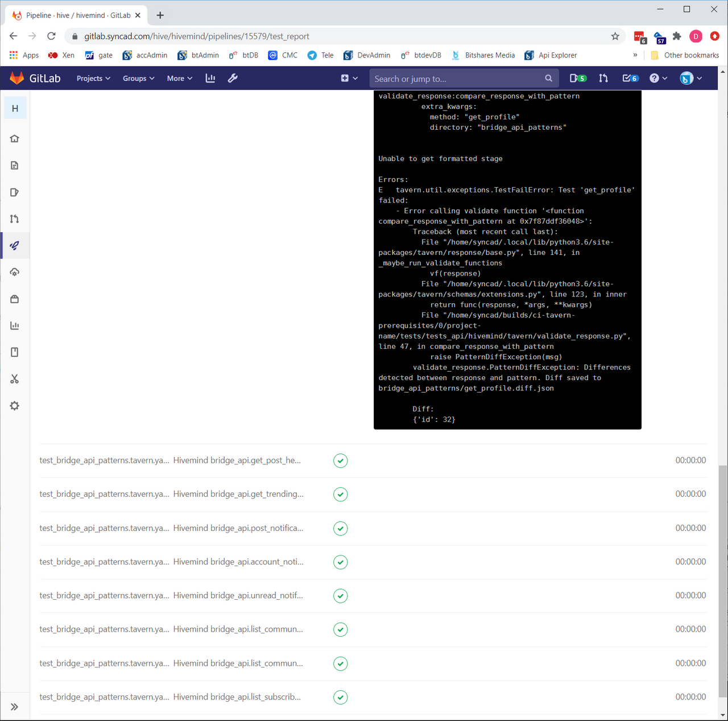The image size is (728, 721).
Task: Open a new browser tab
Action: pyautogui.click(x=160, y=15)
